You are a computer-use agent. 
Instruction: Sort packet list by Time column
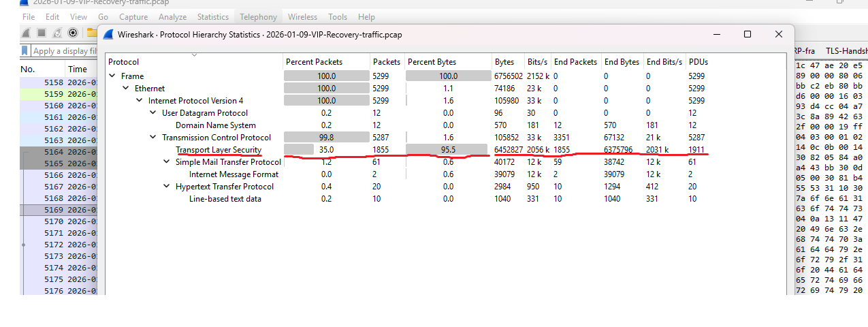pos(82,69)
